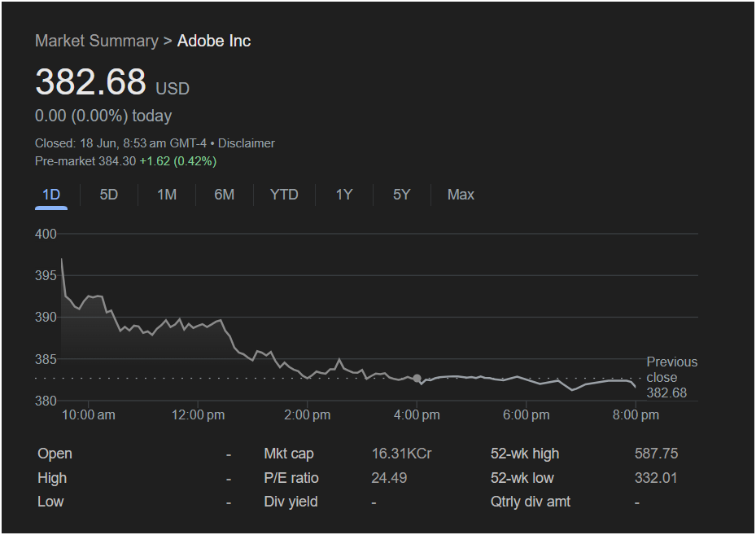Image resolution: width=756 pixels, height=535 pixels.
Task: Click the chart at 12:00 pm label
Action: click(x=199, y=414)
